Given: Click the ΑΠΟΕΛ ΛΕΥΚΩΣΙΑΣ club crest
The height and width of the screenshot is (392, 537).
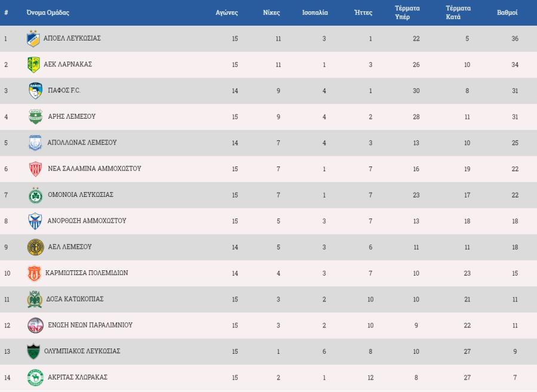Looking at the screenshot, I should pyautogui.click(x=33, y=38).
